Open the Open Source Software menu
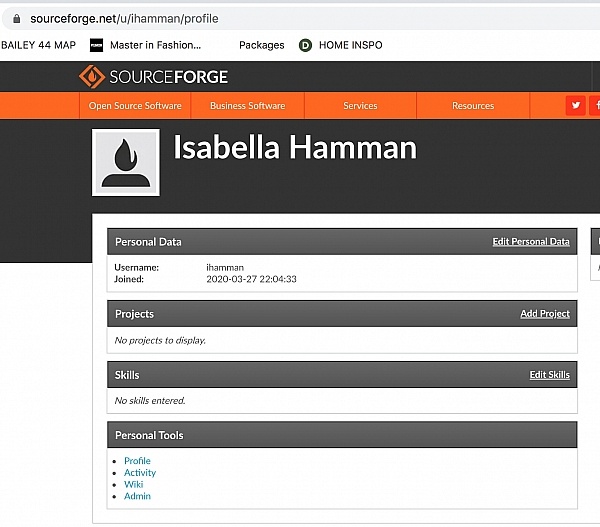This screenshot has height=527, width=600. (135, 106)
